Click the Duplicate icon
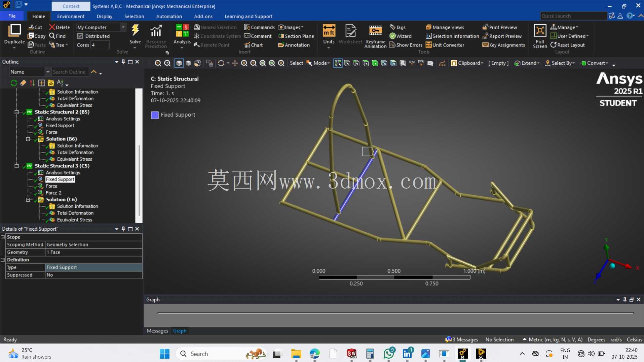Image resolution: width=644 pixels, height=362 pixels. click(x=14, y=30)
